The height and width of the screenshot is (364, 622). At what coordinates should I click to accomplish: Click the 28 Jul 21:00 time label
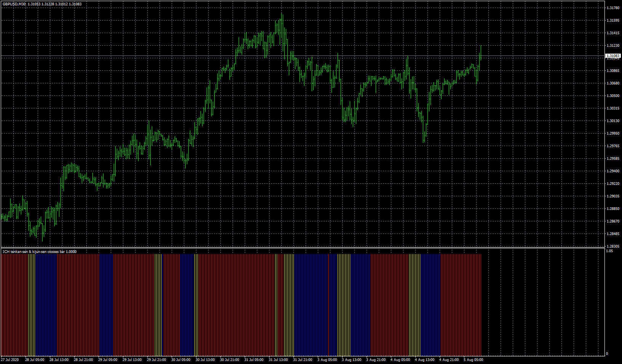point(83,360)
